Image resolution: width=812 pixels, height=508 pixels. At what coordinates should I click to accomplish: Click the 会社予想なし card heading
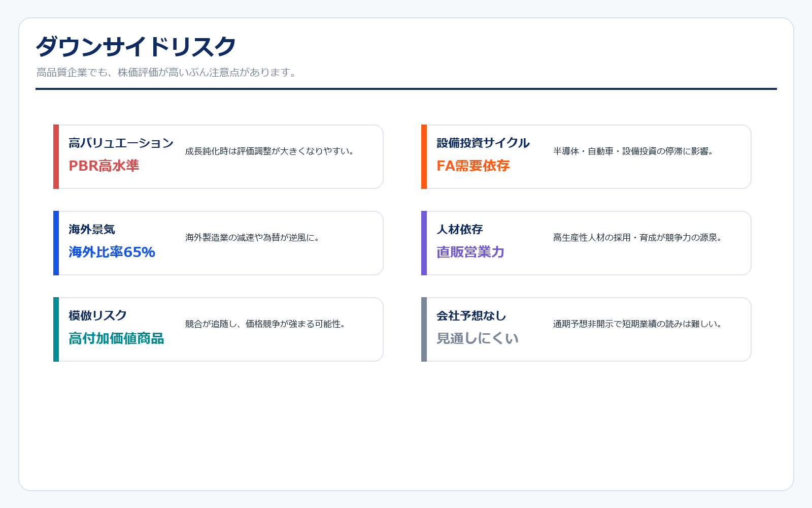pos(471,316)
